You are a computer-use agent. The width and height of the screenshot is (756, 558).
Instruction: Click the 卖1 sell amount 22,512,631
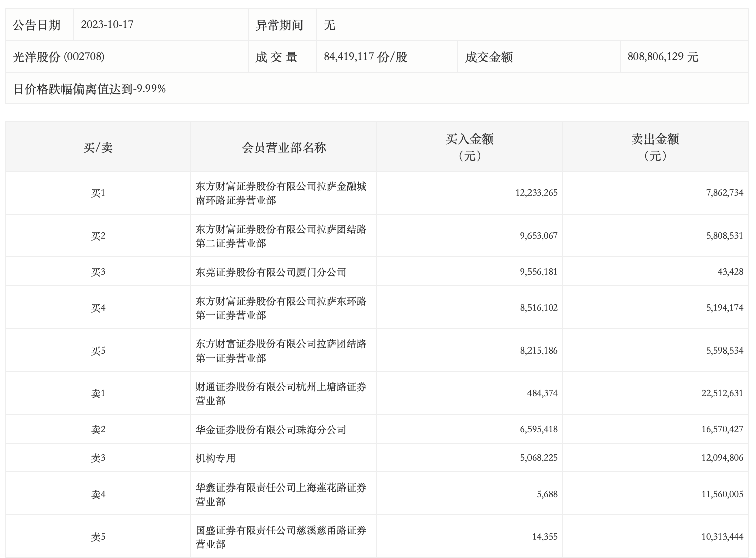click(722, 393)
